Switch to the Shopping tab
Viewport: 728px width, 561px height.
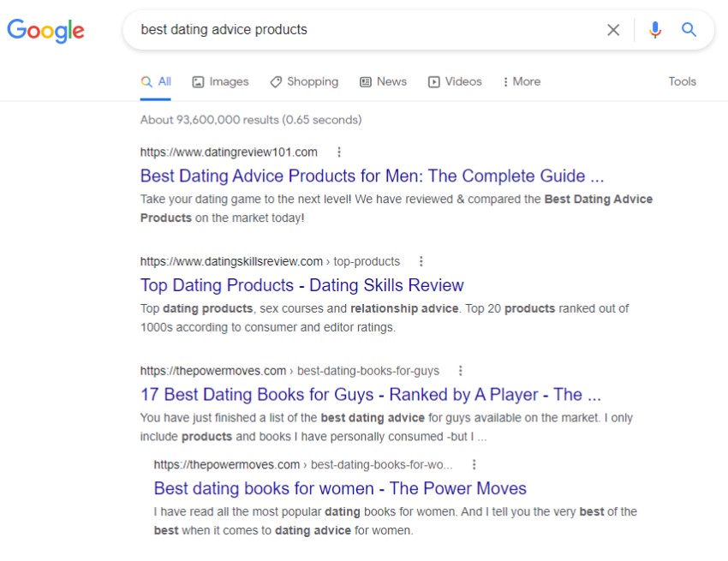(x=304, y=81)
